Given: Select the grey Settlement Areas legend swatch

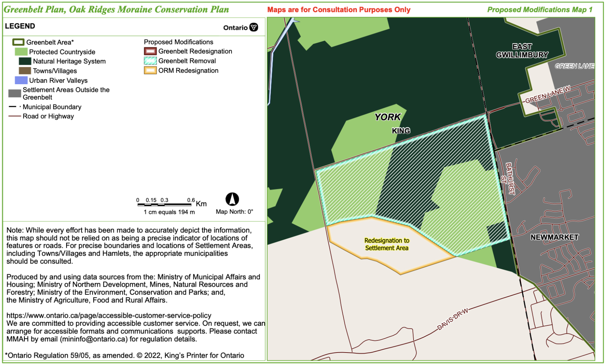Looking at the screenshot, I should pos(15,93).
